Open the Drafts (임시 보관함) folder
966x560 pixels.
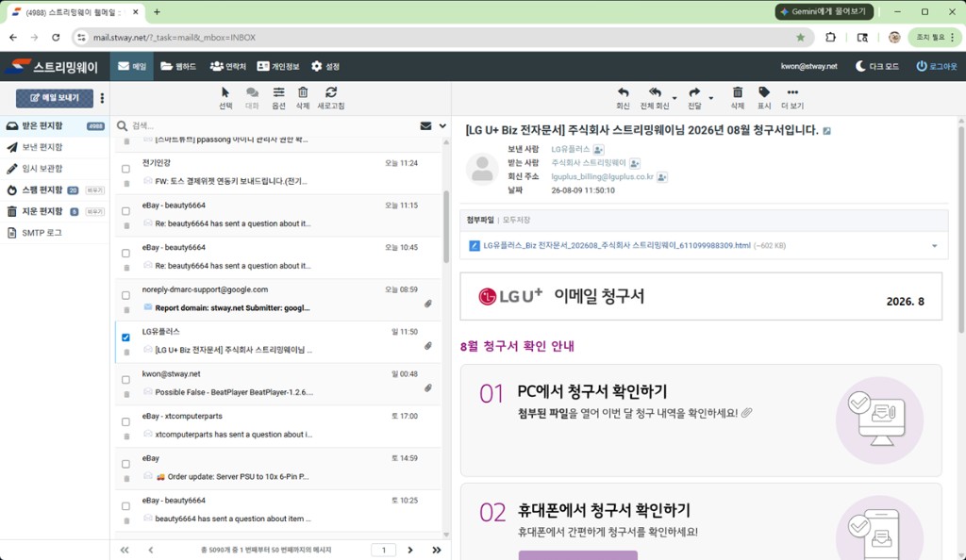(55, 169)
